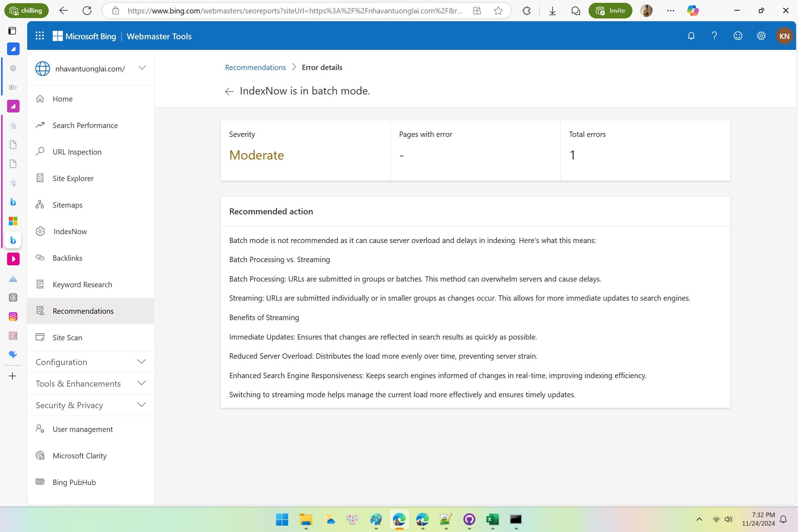Open the KN account avatar
The height and width of the screenshot is (532, 798).
point(784,36)
